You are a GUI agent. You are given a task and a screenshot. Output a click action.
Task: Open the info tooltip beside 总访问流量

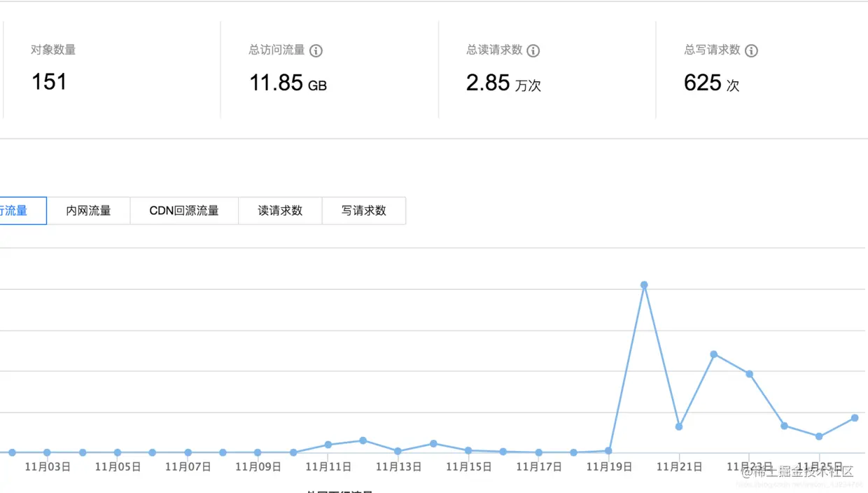(x=314, y=50)
